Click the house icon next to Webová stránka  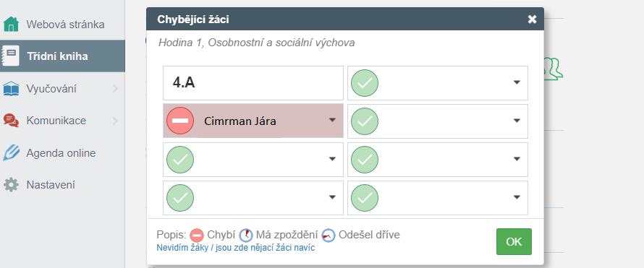pyautogui.click(x=11, y=24)
